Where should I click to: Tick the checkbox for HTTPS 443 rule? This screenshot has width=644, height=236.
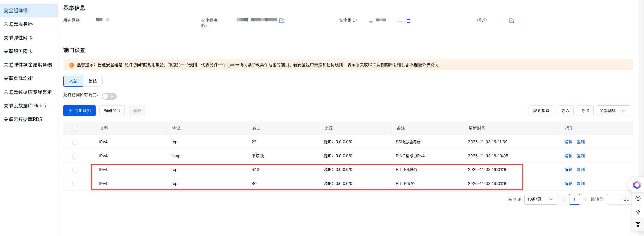(x=75, y=170)
